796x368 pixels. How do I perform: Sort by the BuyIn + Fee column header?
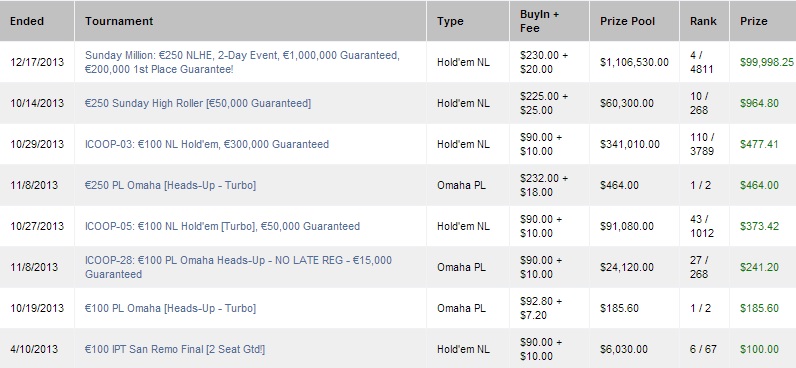click(x=539, y=21)
